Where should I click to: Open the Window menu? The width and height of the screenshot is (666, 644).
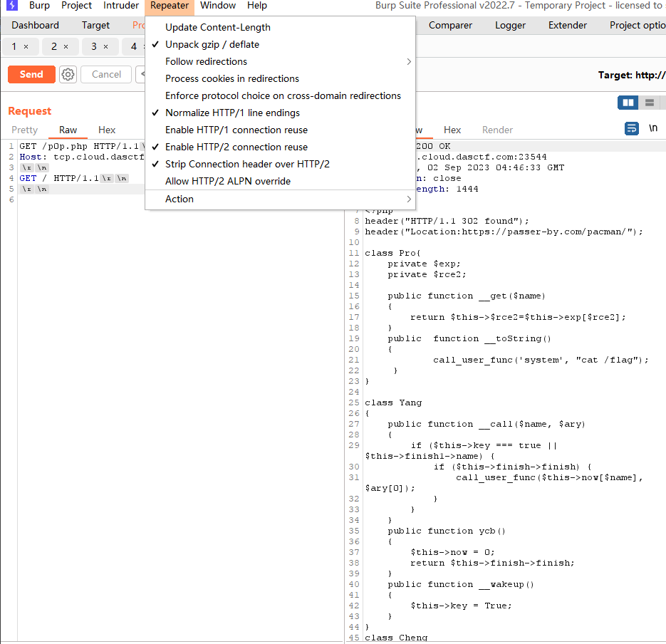pyautogui.click(x=218, y=6)
